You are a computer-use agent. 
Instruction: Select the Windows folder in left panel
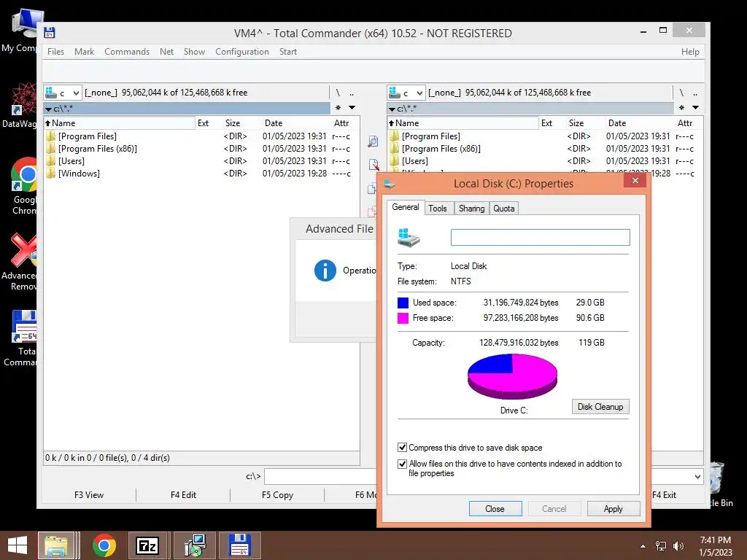tap(79, 174)
